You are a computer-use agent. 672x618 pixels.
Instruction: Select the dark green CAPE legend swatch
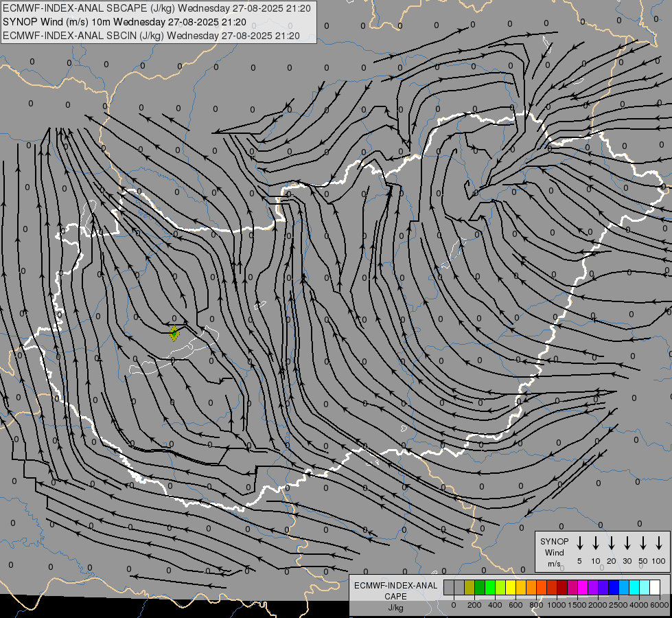[x=480, y=587]
